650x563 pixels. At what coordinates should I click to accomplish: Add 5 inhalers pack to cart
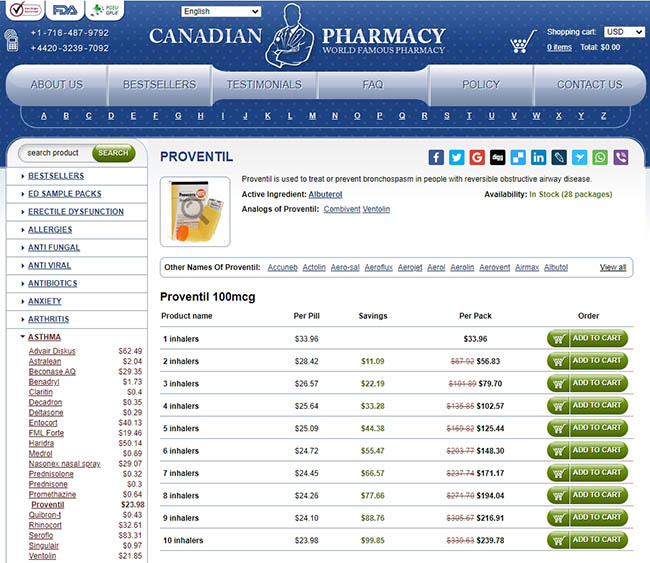(587, 428)
